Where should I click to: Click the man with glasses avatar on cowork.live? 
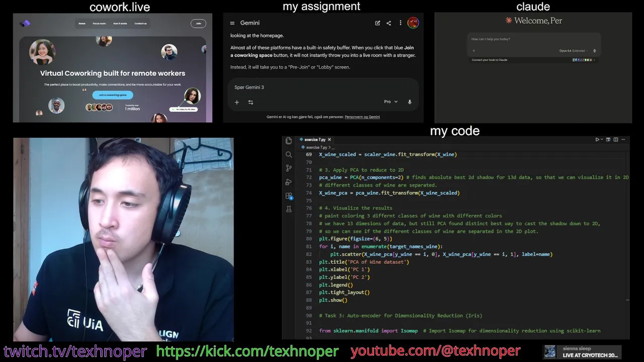(x=169, y=52)
